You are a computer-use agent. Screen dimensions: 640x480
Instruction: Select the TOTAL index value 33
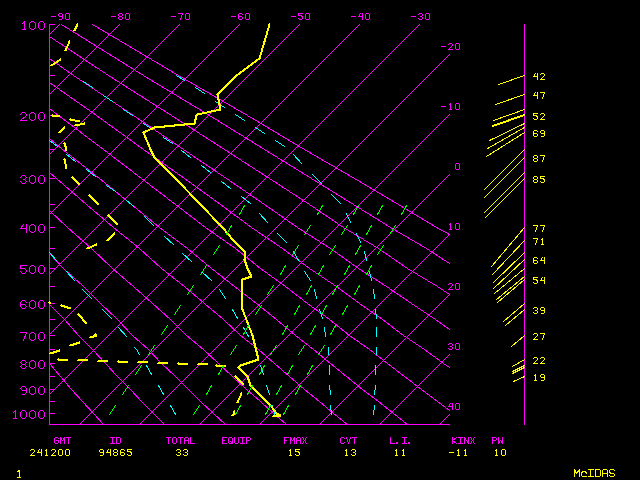pos(182,453)
